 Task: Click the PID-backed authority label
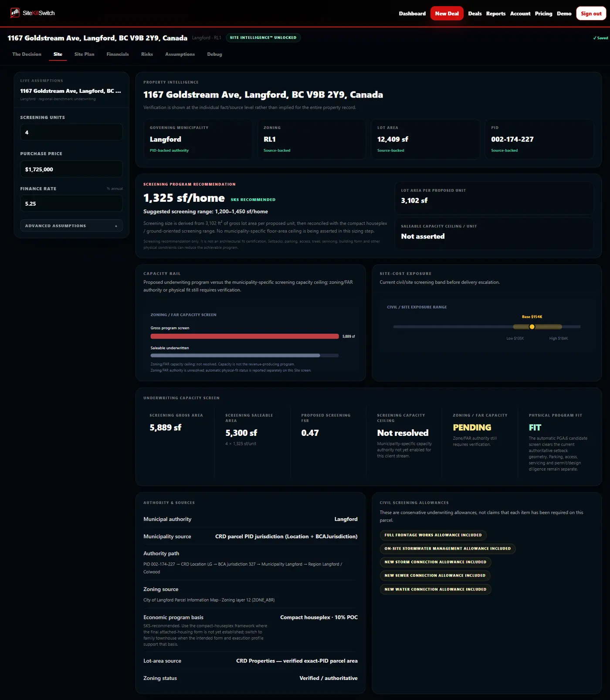(x=169, y=150)
